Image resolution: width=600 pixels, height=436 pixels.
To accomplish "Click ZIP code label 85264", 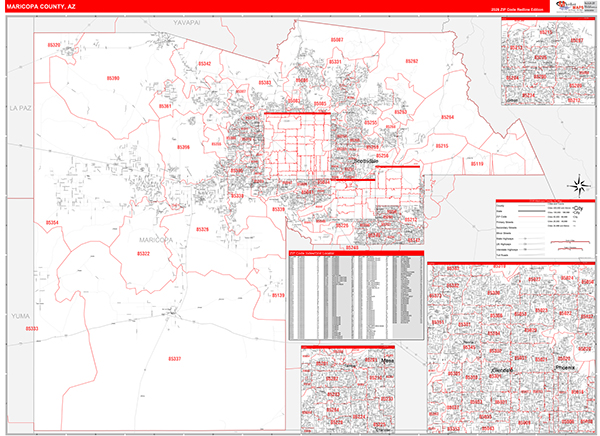I will (x=448, y=117).
